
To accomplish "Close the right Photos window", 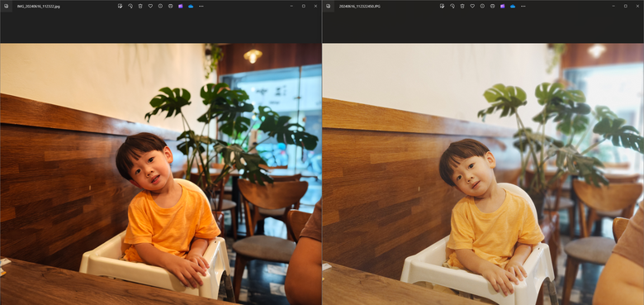I will point(637,6).
